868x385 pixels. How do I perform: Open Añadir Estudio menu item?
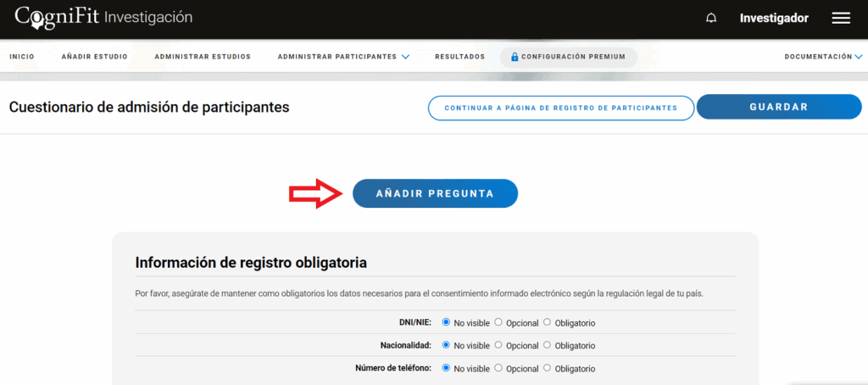[x=94, y=57]
